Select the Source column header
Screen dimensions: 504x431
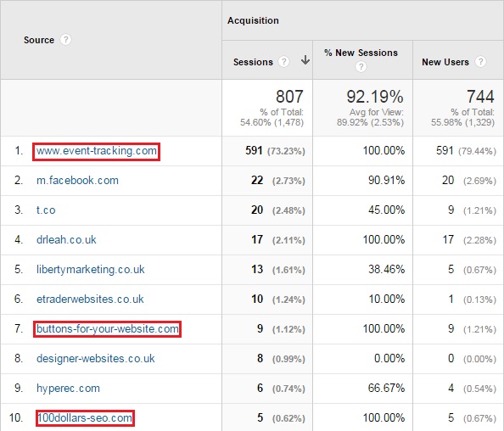coord(39,40)
